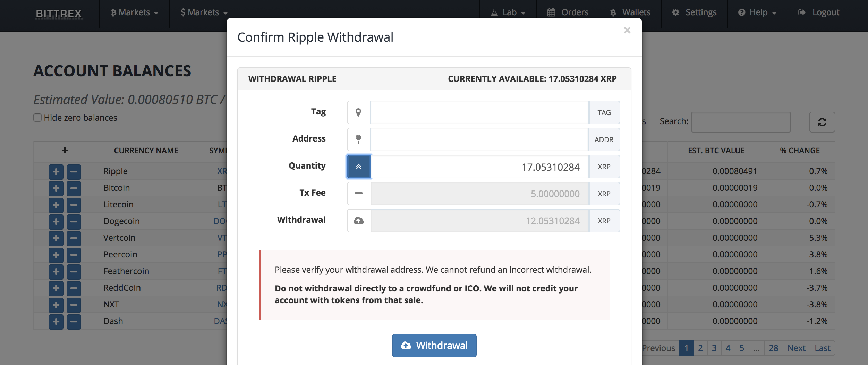
Task: Click the TAG addon label
Action: tap(604, 112)
